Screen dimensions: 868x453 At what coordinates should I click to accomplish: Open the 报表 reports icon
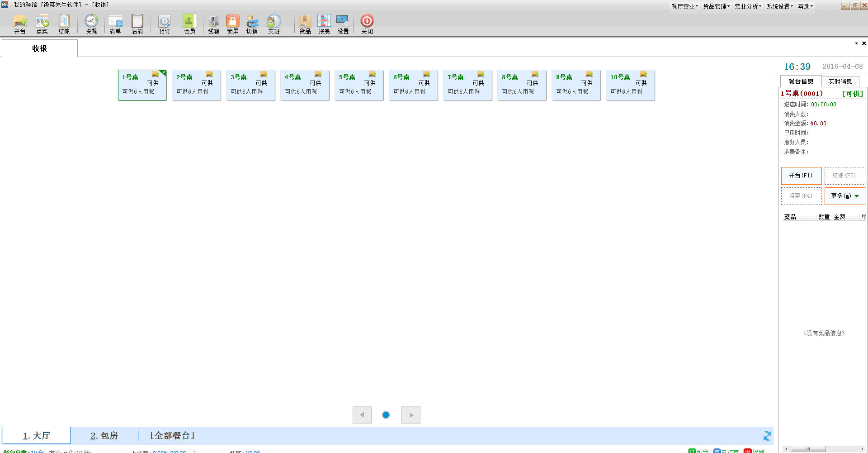pos(324,24)
